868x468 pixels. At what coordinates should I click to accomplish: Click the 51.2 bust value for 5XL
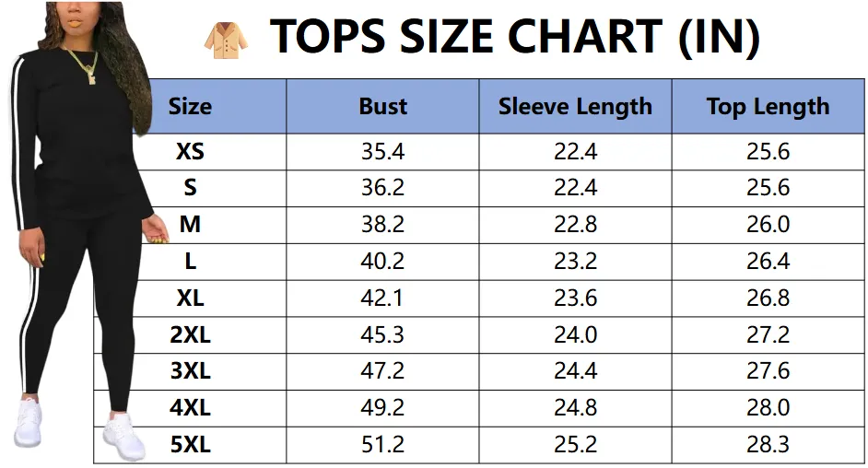click(x=382, y=445)
